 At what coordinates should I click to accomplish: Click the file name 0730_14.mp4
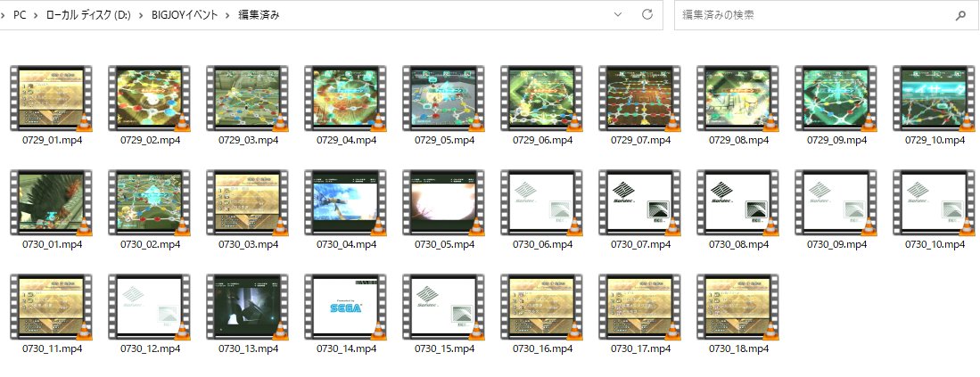(346, 348)
